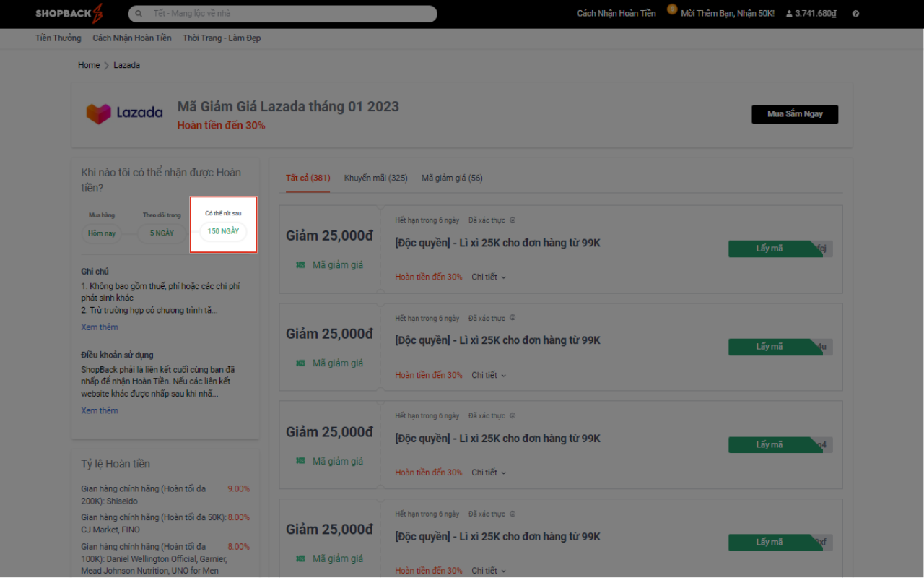Click the 'Ghi chú' heading
This screenshot has width=924, height=578.
point(95,272)
